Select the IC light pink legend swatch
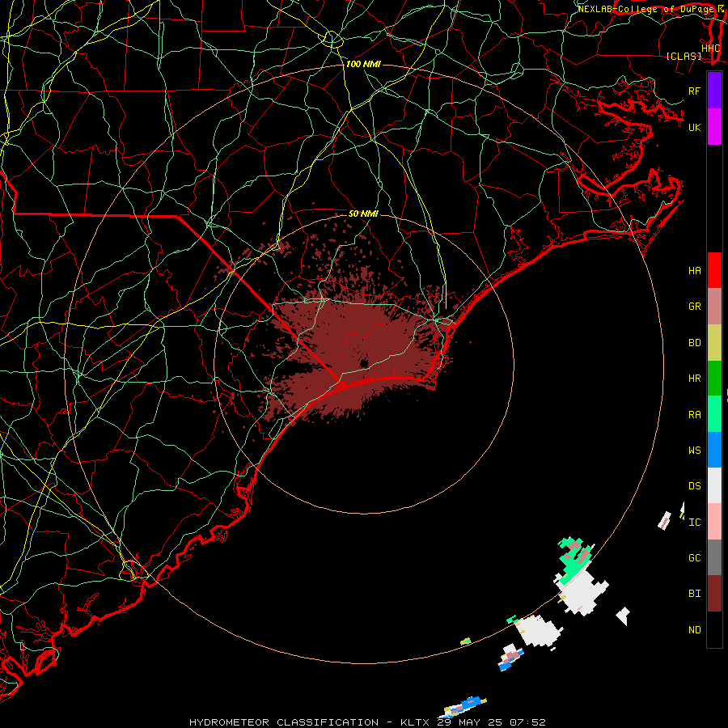This screenshot has width=728, height=728. click(714, 522)
